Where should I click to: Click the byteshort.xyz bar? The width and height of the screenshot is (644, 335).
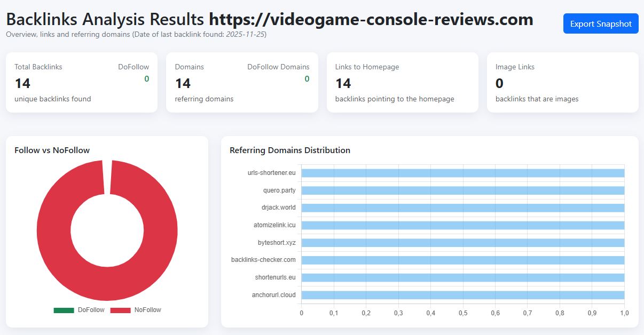pos(462,243)
